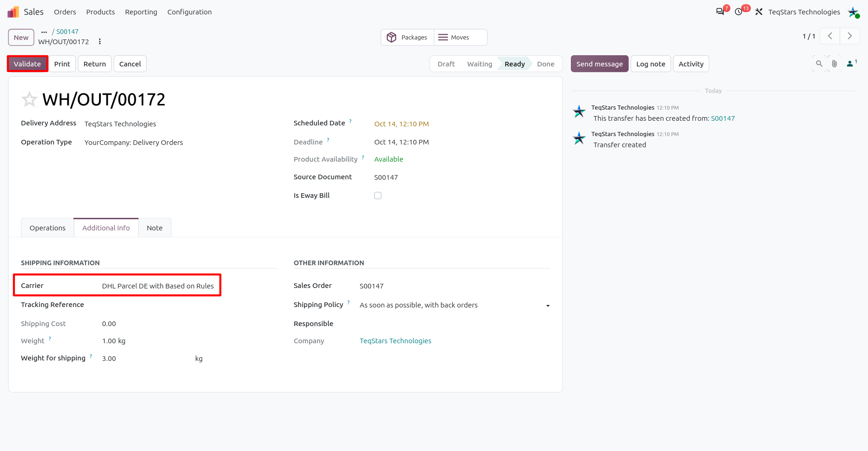868x451 pixels.
Task: Select the Draft status stage
Action: tap(446, 64)
